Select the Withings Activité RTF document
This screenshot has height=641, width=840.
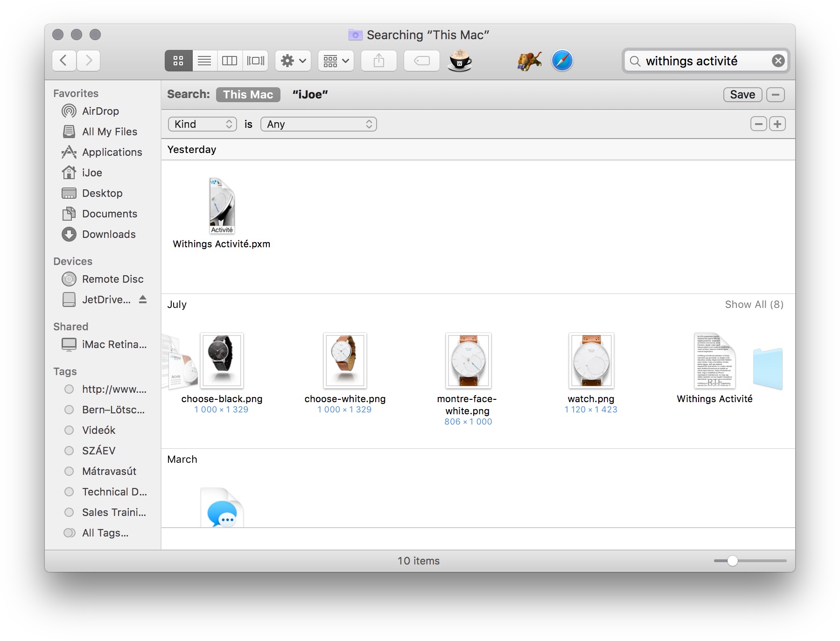(714, 361)
